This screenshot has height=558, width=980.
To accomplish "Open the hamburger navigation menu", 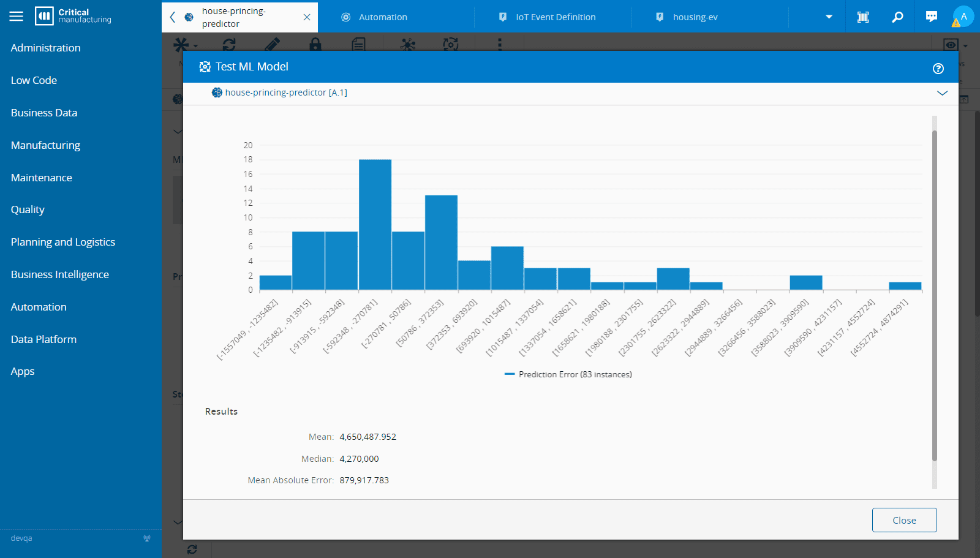I will 16,17.
